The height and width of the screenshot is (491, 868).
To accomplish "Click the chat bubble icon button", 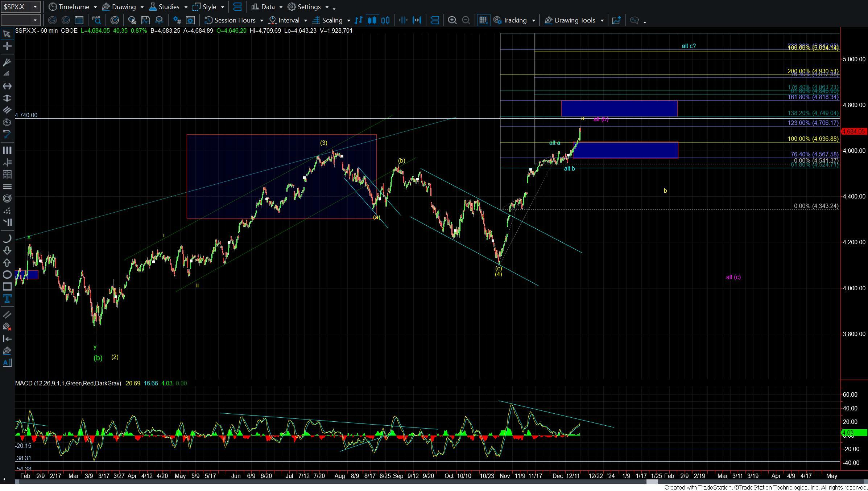I will click(634, 20).
